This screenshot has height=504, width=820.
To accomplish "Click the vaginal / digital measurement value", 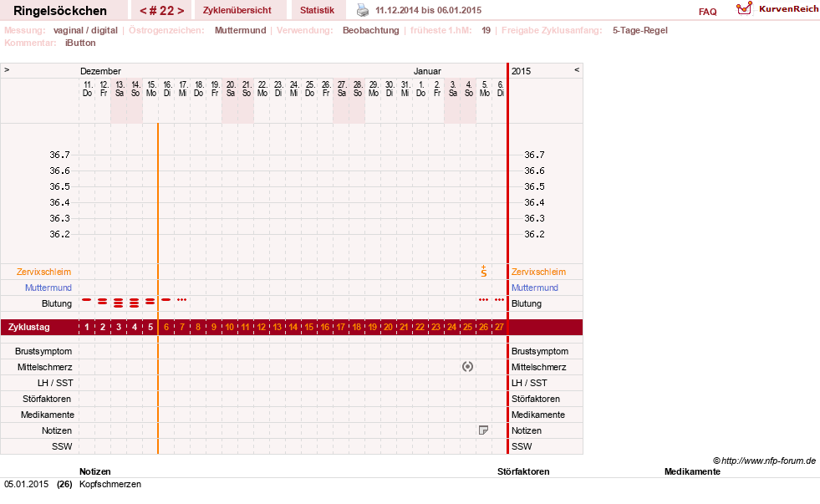I will 85,30.
